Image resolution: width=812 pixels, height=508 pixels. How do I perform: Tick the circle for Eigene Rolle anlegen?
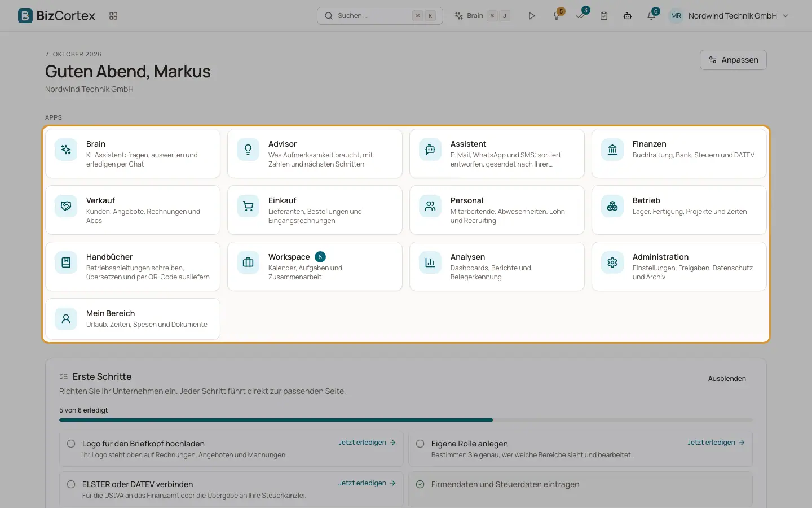(x=420, y=444)
